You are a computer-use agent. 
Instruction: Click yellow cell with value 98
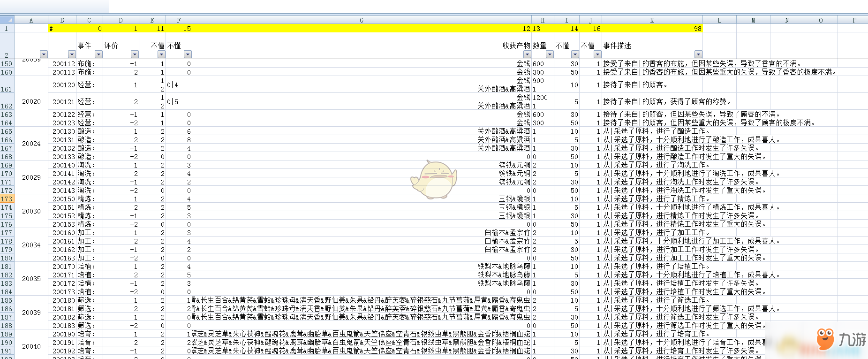[x=652, y=29]
